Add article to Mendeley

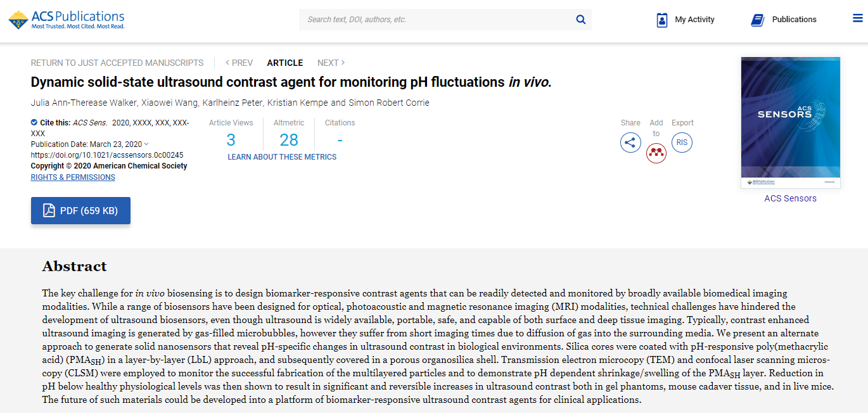pyautogui.click(x=656, y=153)
